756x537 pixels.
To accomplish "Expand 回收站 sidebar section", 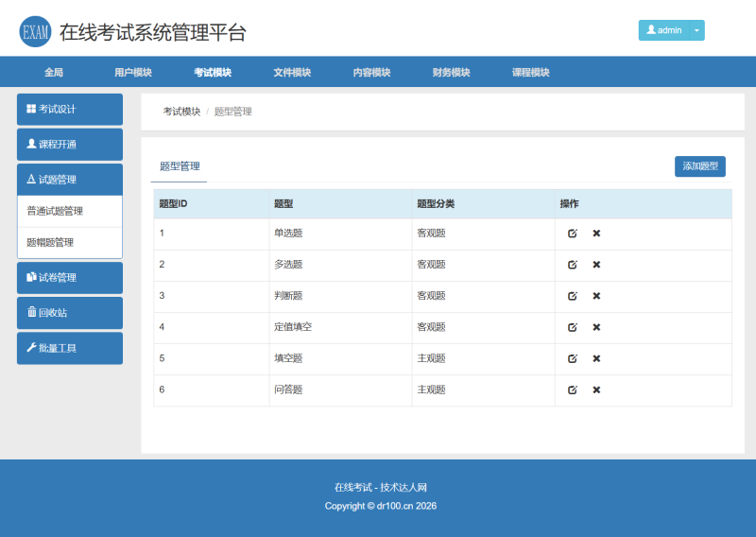I will [70, 313].
